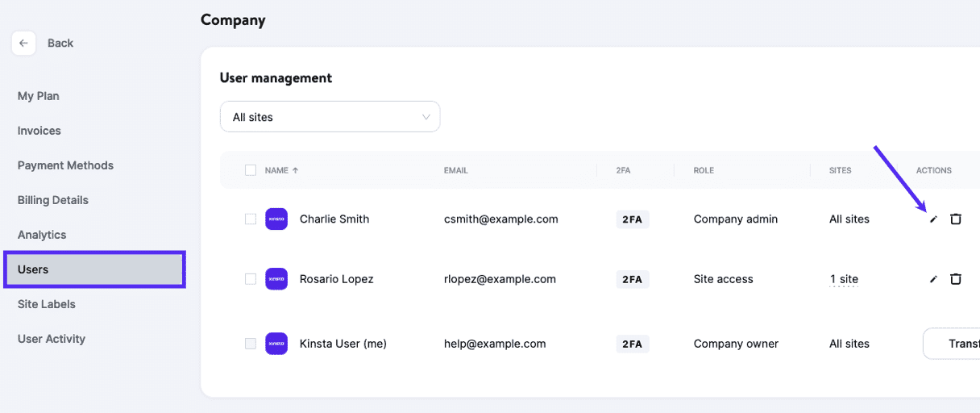Go to Invoices section

39,131
